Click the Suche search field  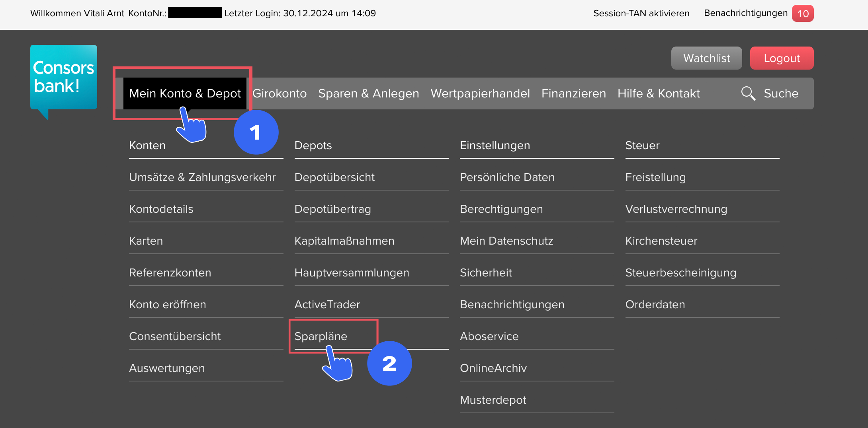(781, 93)
